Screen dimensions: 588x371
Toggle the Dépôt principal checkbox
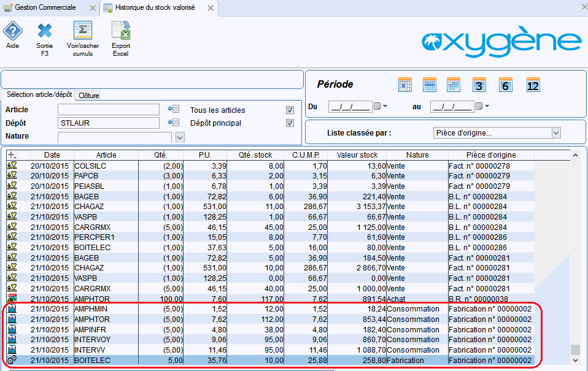pos(290,123)
